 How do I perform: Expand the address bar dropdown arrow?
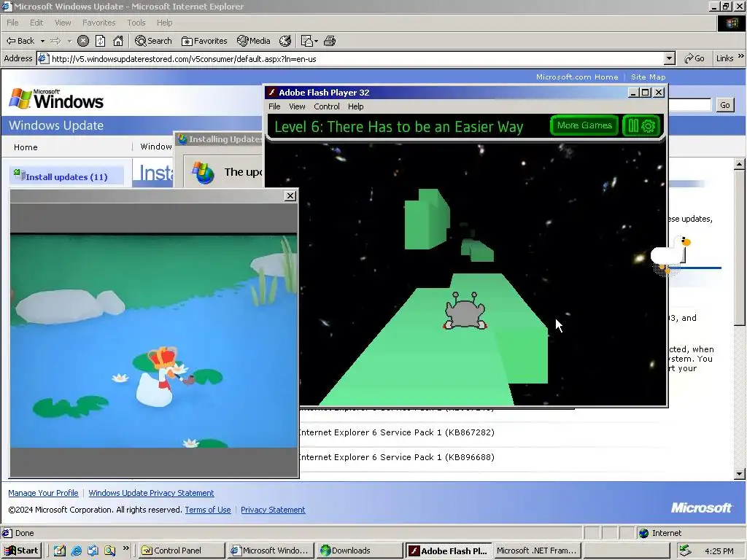[x=670, y=58]
